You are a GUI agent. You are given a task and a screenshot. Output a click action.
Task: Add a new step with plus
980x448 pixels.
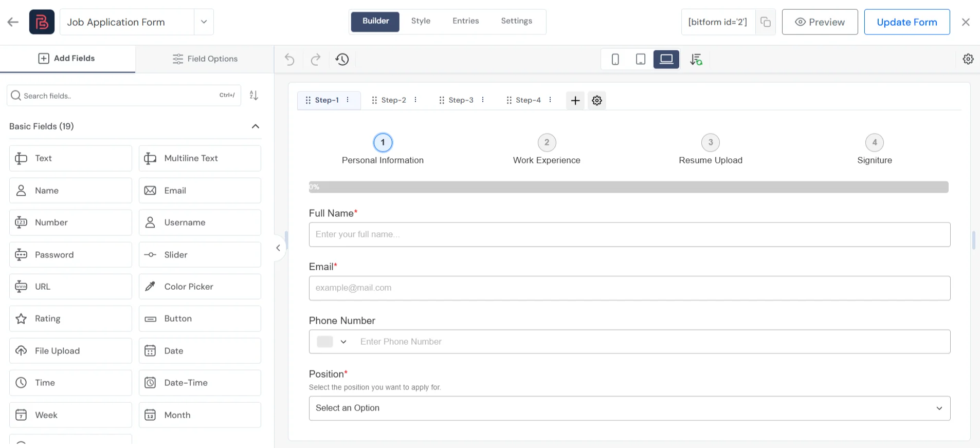[x=575, y=101]
